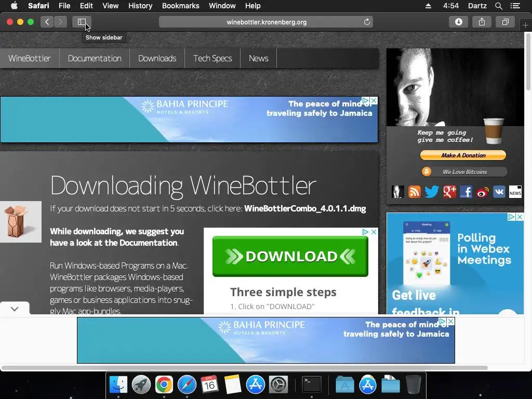Open the Window menu

click(x=222, y=6)
